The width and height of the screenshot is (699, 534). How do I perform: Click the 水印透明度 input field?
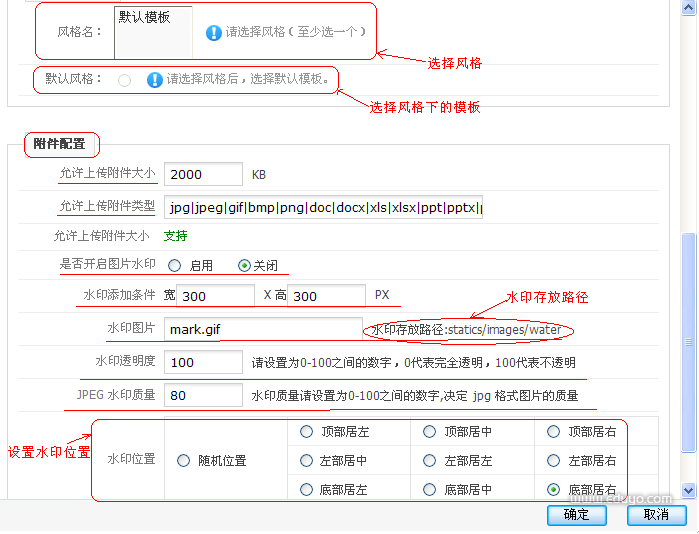click(x=203, y=362)
